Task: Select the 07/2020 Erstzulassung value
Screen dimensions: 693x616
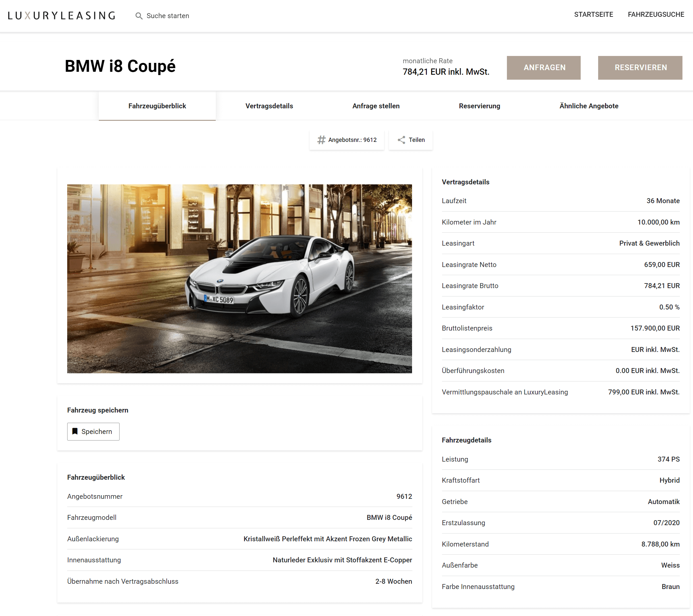Action: (667, 522)
